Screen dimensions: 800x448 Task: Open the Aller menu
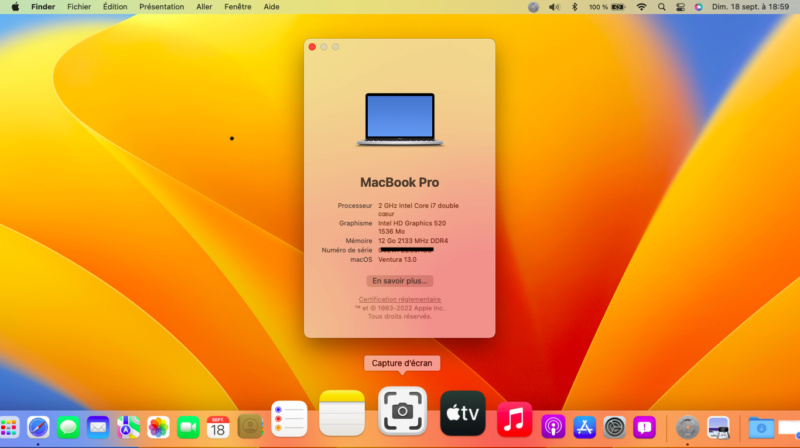[204, 7]
